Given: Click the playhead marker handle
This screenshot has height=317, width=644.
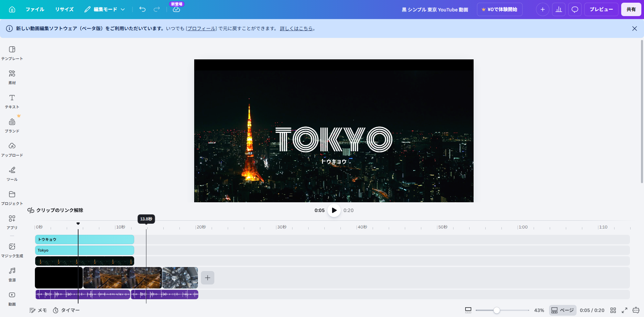Looking at the screenshot, I should [x=78, y=223].
